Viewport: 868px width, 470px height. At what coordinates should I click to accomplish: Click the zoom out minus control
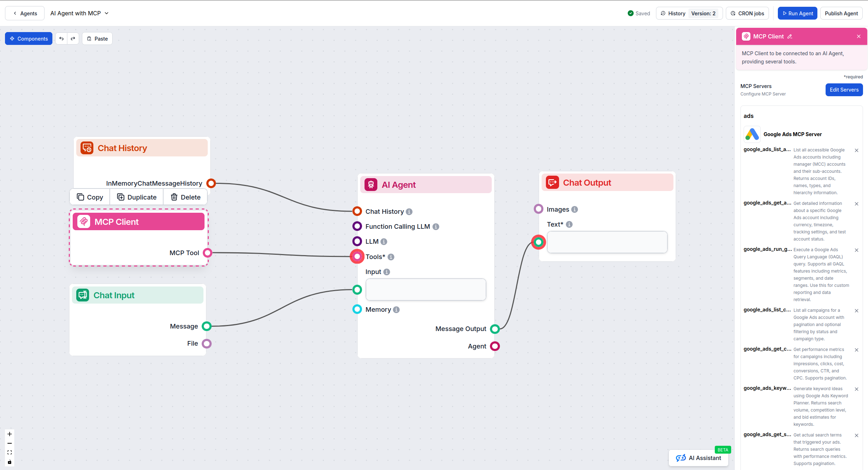pyautogui.click(x=10, y=443)
